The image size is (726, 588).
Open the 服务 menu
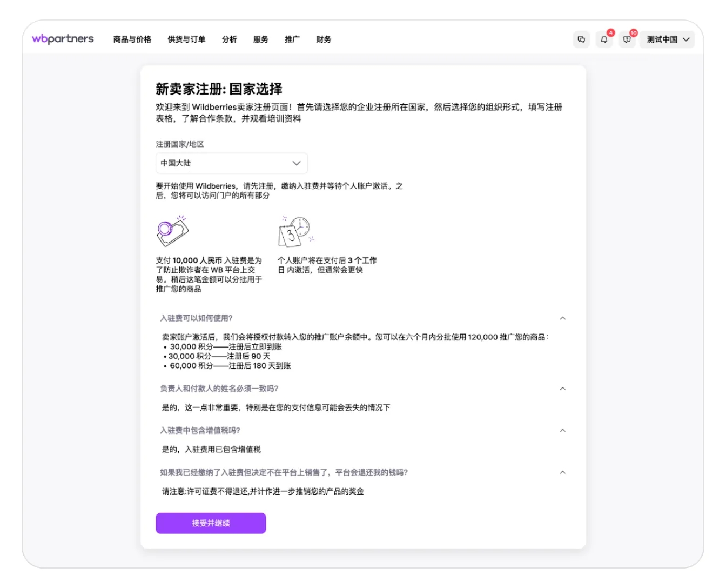[x=260, y=39]
